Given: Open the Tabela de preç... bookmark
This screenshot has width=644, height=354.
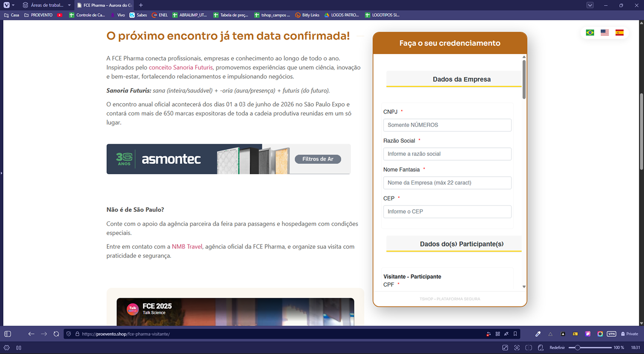Looking at the screenshot, I should click(x=230, y=15).
